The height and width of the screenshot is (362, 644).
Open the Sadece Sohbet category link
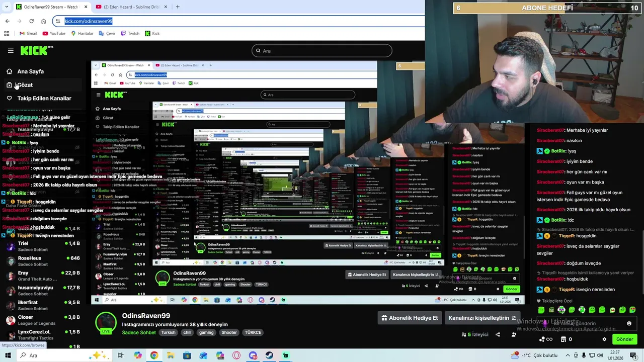[x=139, y=332]
